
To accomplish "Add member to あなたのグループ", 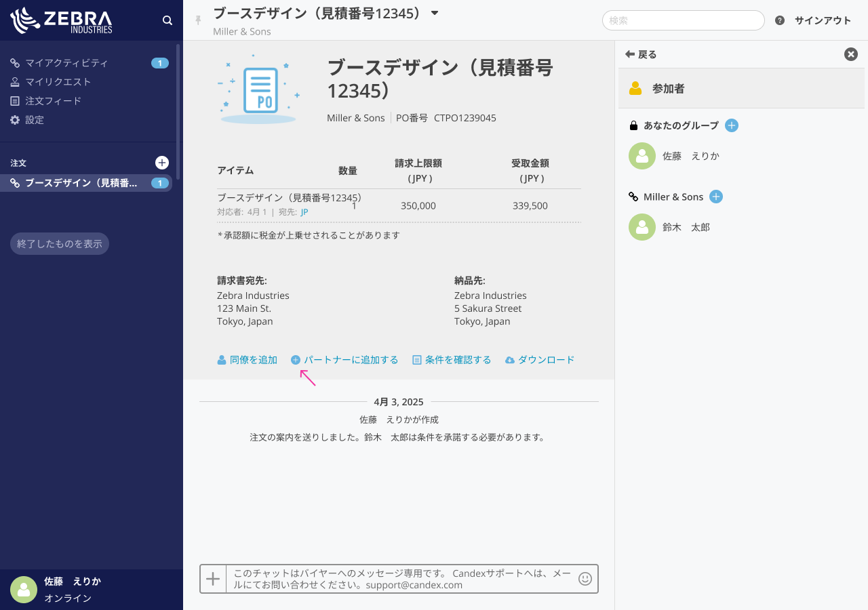I will coord(732,125).
